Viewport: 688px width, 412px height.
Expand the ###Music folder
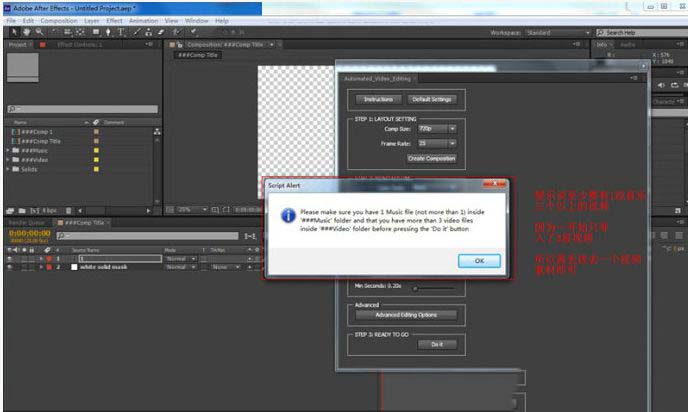pos(7,150)
